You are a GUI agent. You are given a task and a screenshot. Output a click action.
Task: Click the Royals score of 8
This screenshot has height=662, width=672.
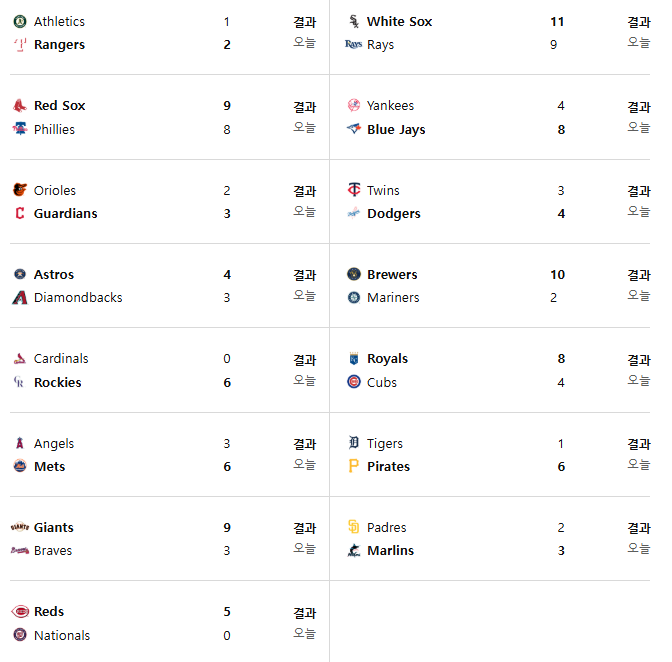pos(561,359)
